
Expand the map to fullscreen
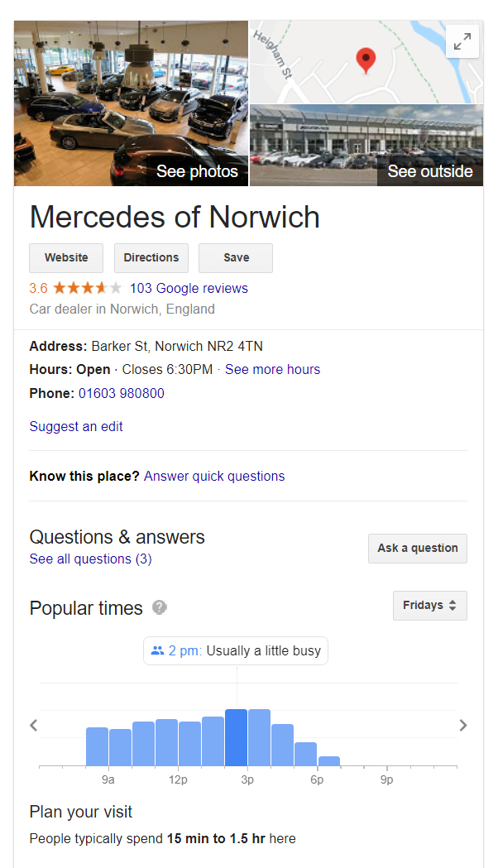pos(462,41)
